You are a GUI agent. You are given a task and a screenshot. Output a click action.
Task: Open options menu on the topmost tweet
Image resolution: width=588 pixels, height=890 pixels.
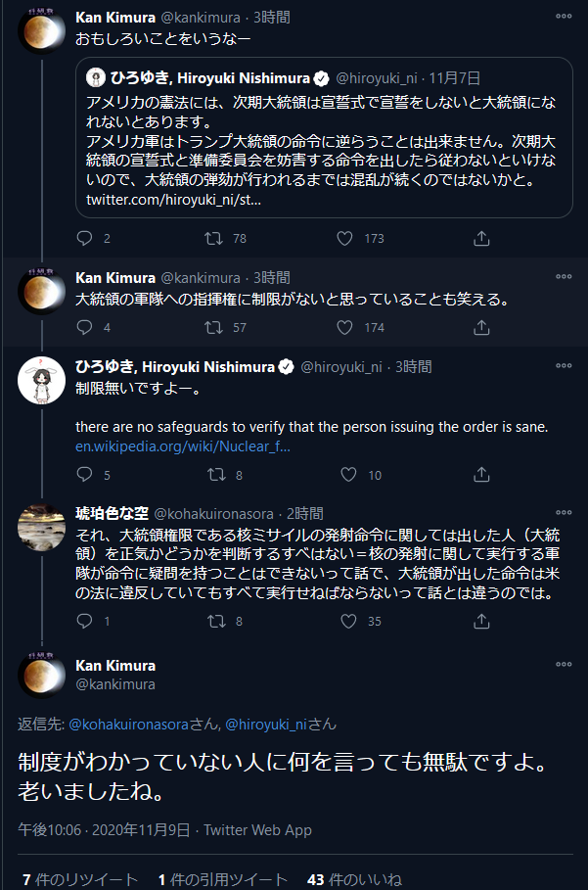coord(564,14)
